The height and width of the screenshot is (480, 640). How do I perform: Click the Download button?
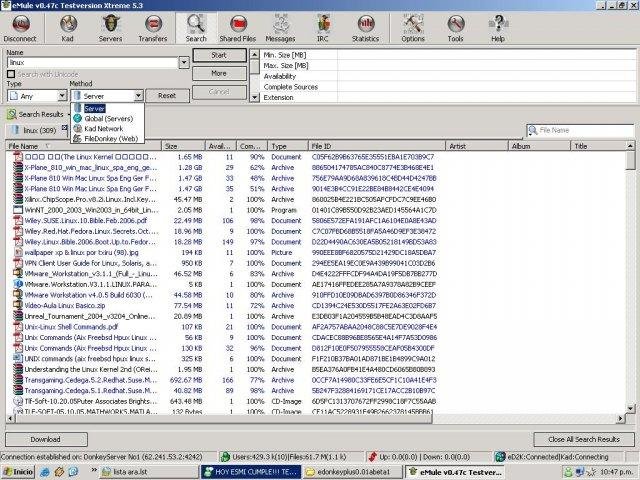(x=46, y=439)
